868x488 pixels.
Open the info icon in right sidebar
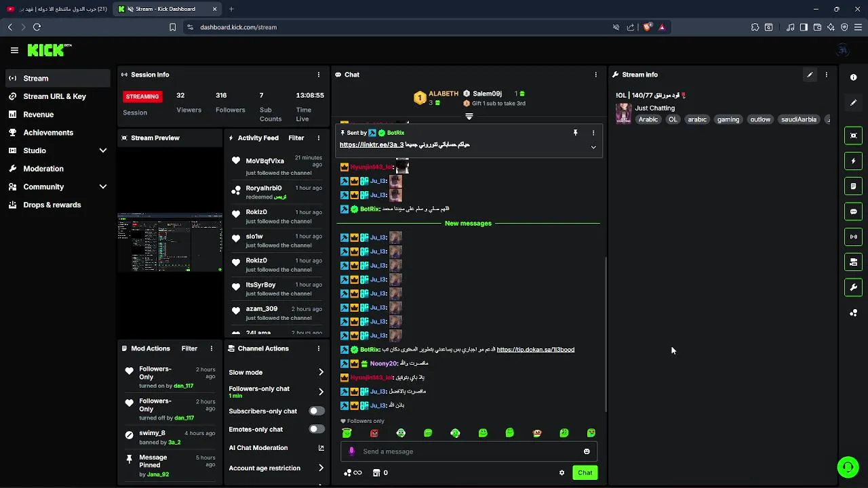(853, 77)
